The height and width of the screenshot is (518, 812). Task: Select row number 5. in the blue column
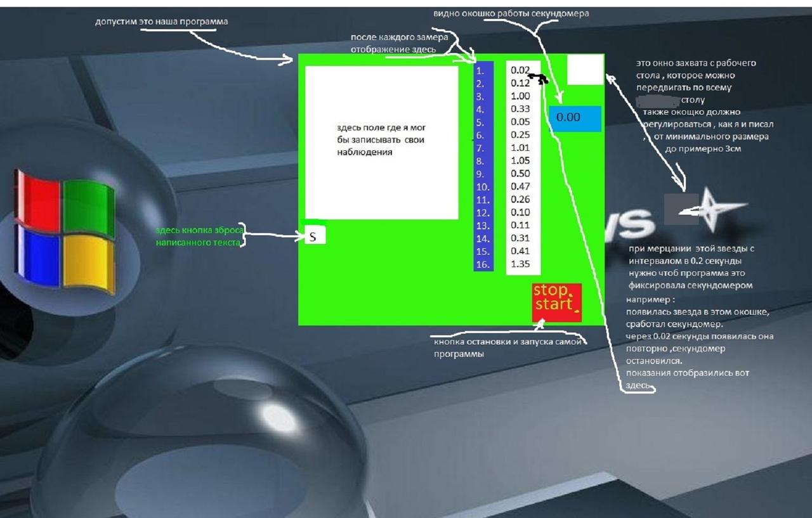(480, 122)
